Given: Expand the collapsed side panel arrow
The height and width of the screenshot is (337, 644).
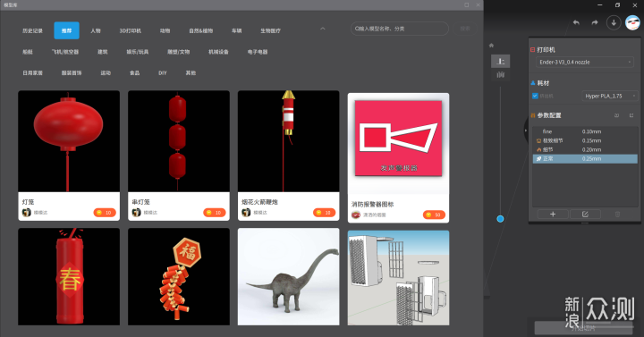Looking at the screenshot, I should click(526, 131).
